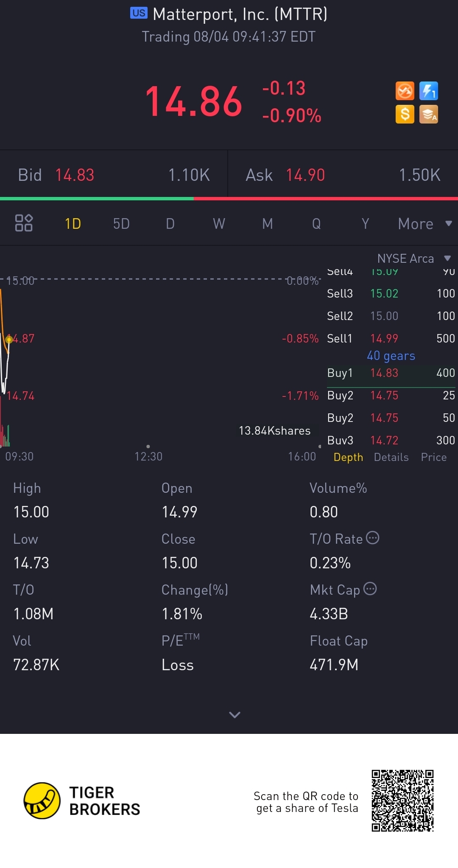Open the More chart periods dropdown
Screen dimensions: 458x868
(x=425, y=224)
